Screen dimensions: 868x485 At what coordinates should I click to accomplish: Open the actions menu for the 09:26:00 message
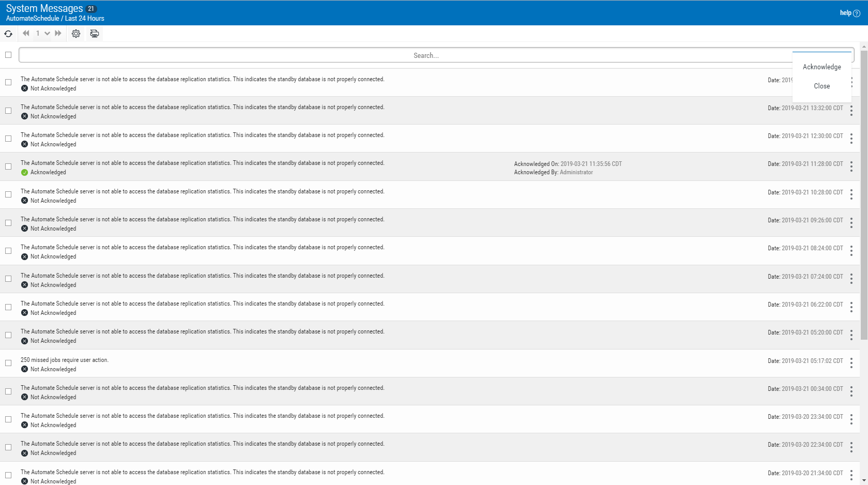point(851,223)
